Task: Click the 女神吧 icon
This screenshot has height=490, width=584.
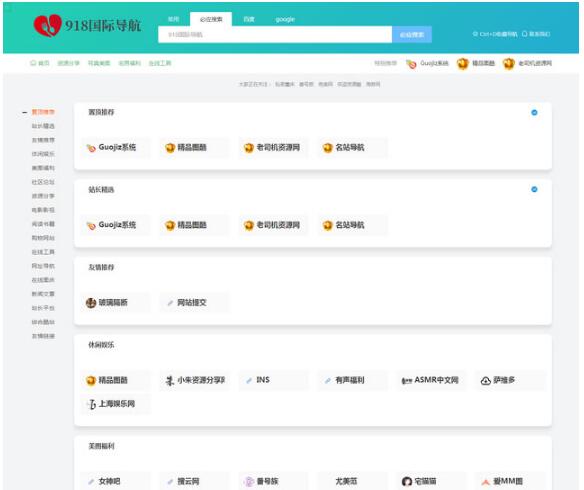Action: (91, 482)
